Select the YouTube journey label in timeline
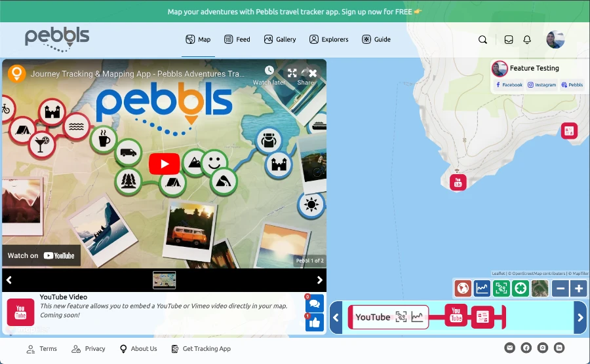The height and width of the screenshot is (364, 590). (388, 317)
